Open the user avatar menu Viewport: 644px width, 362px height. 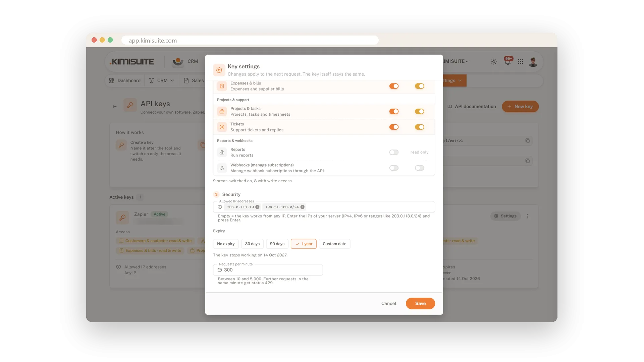tap(533, 62)
